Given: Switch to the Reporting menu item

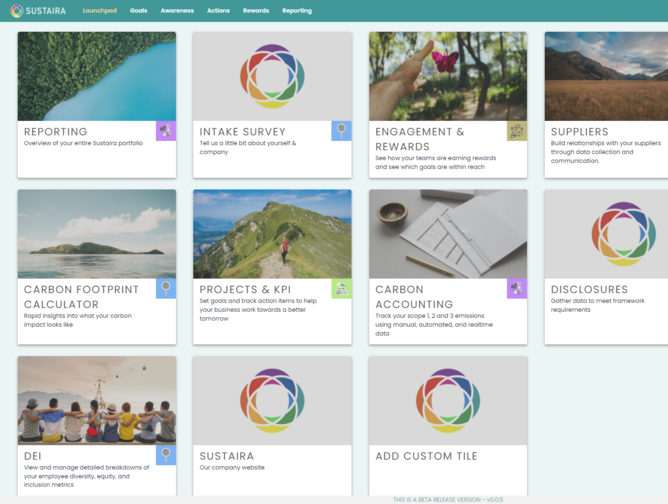Looking at the screenshot, I should point(297,11).
